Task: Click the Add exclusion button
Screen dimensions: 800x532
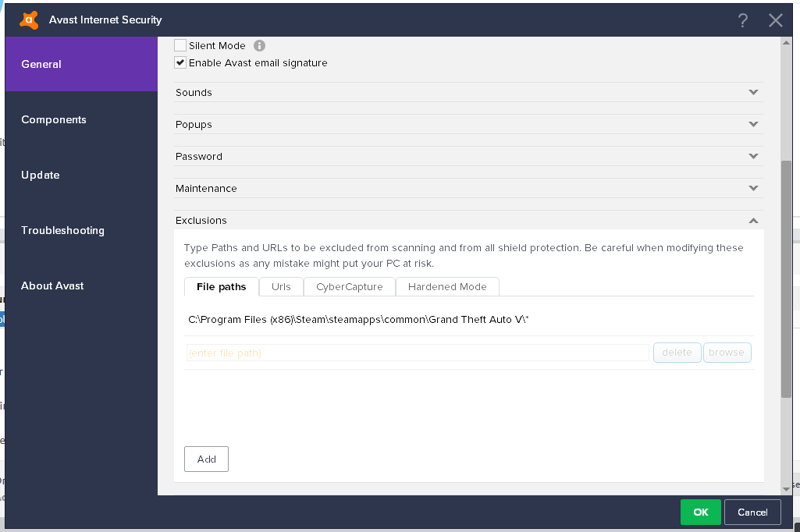Action: tap(206, 459)
